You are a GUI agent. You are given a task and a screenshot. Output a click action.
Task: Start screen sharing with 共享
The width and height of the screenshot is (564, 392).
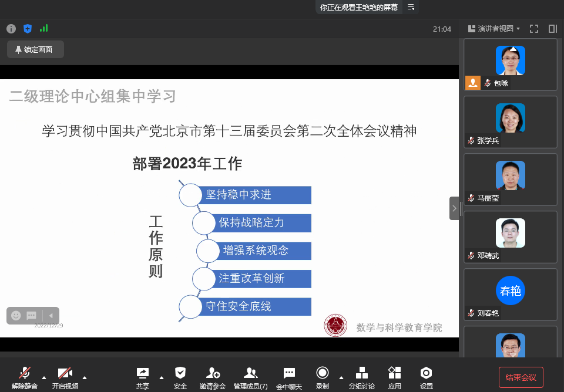click(143, 378)
